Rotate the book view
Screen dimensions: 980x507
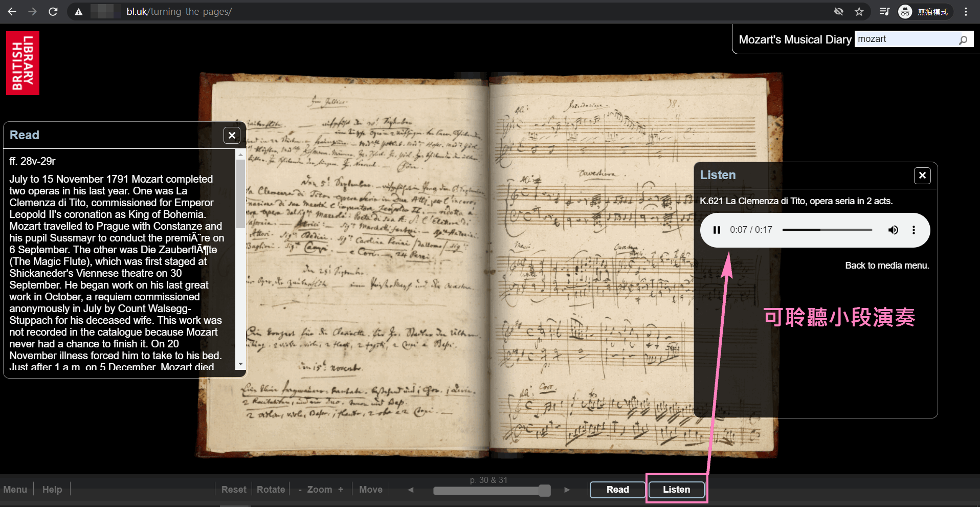pyautogui.click(x=271, y=489)
